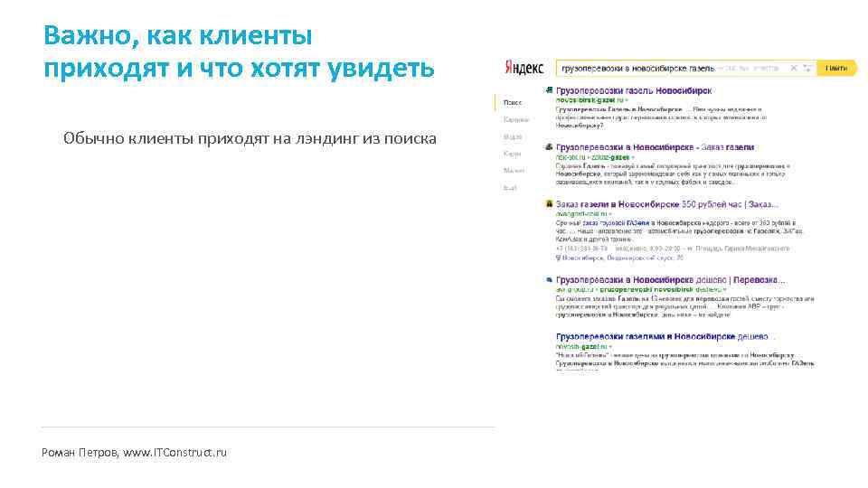Open result Грузоперевозки в Новосибирске - Заказ газели
This screenshot has height=488, width=868.
pos(655,147)
